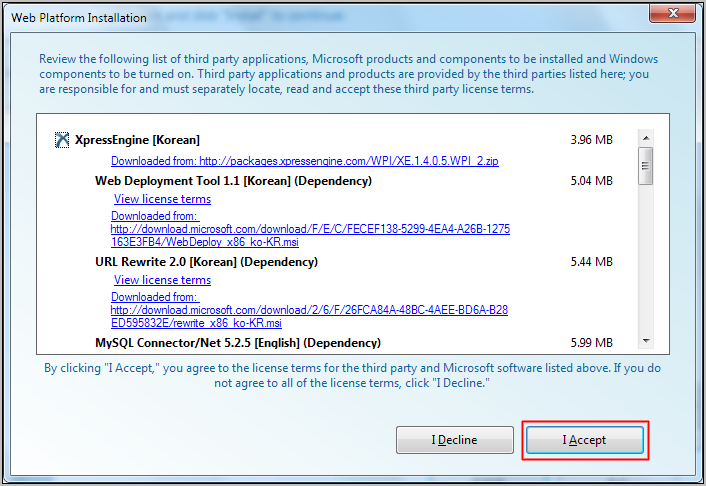
Task: Select Web Deployment Tool 1.1 [Korean] entry
Action: [233, 181]
